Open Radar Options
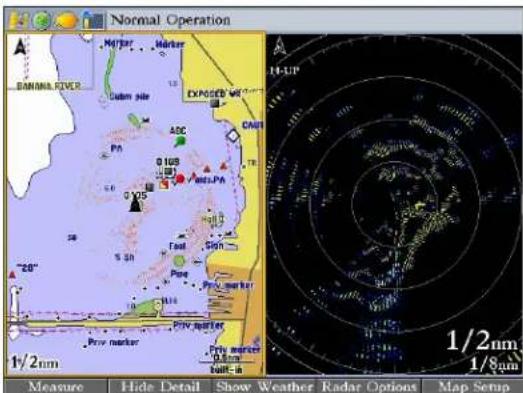 [x=369, y=387]
